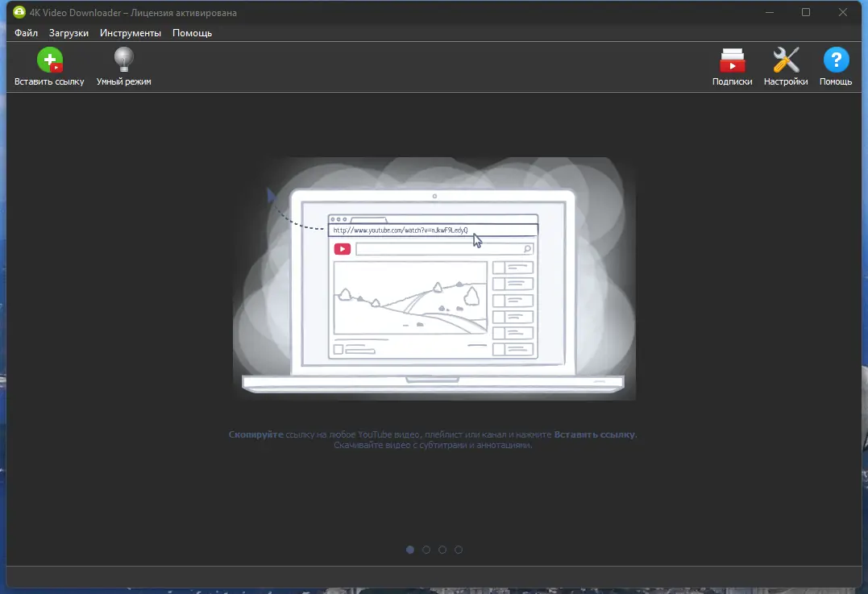
Task: Click the 4K Video Downloader app icon in title bar
Action: coord(19,11)
